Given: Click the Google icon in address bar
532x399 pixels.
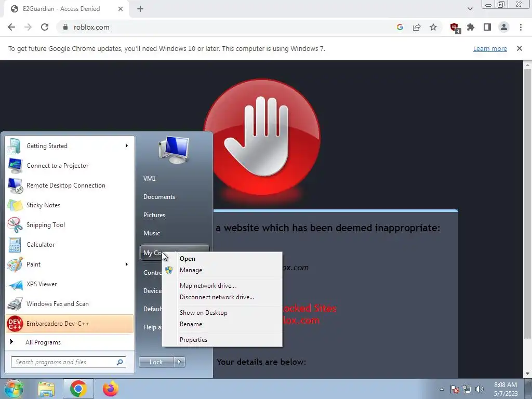Looking at the screenshot, I should (400, 27).
